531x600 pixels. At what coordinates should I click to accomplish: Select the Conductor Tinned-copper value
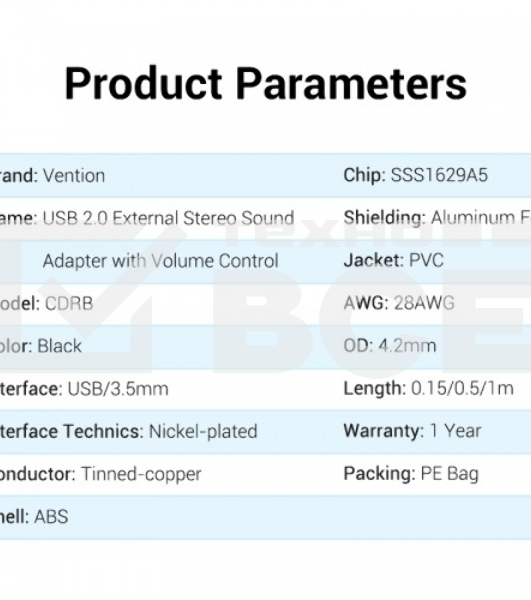[141, 474]
